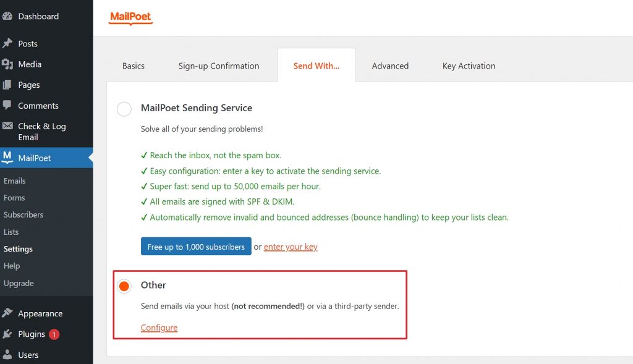Click the Posts pushpin icon
Image resolution: width=633 pixels, height=364 pixels.
(x=7, y=43)
